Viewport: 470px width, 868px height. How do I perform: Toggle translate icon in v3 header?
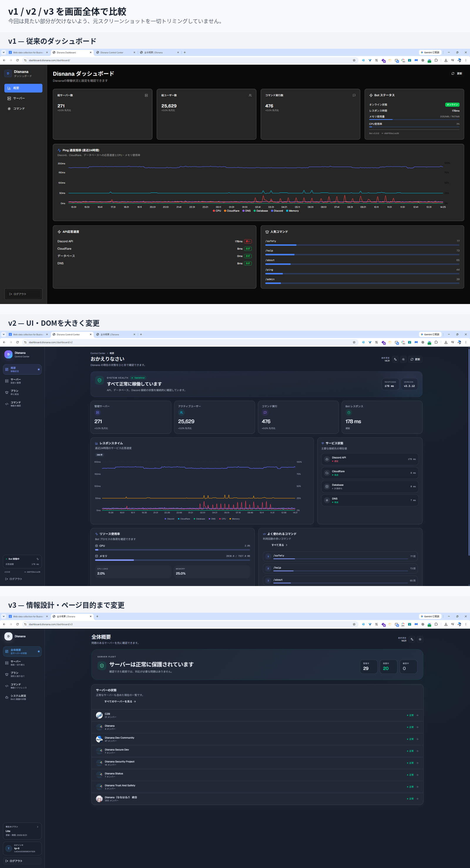point(412,639)
